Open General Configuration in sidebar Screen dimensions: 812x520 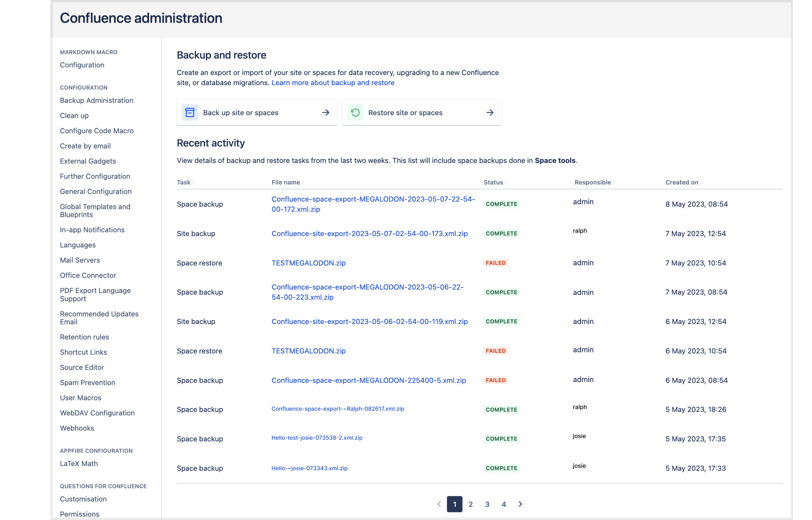coord(96,191)
